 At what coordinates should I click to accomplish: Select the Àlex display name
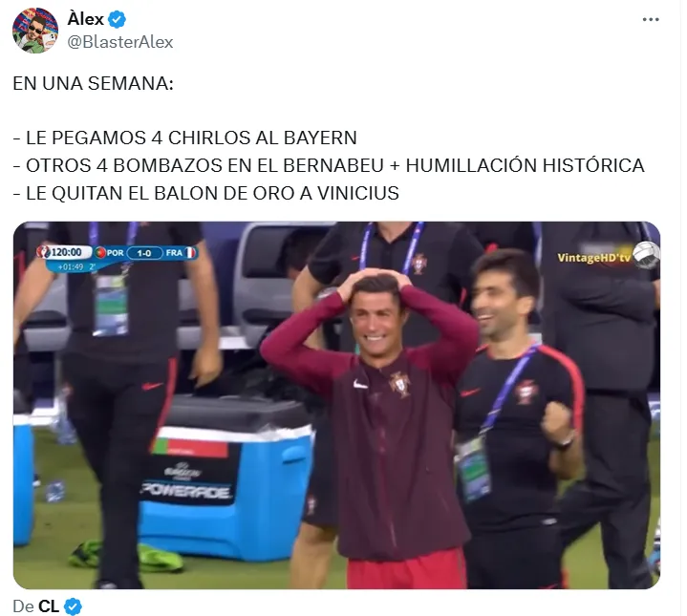tap(85, 19)
